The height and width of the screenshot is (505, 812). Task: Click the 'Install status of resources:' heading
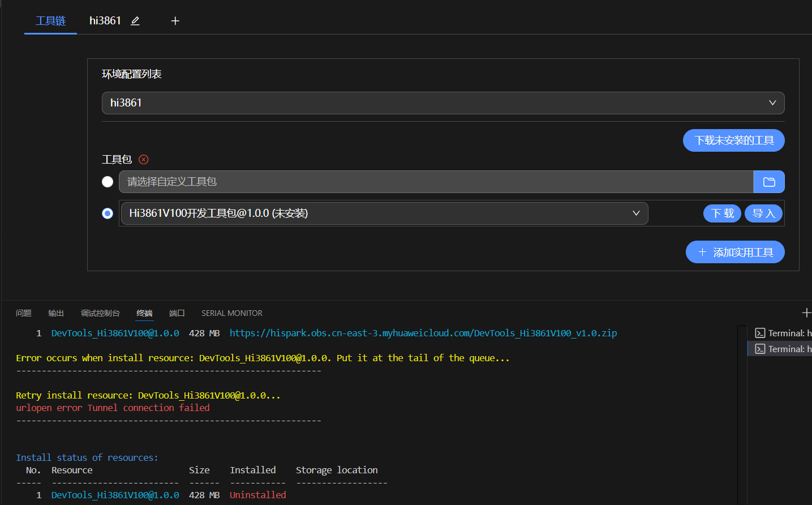pos(87,457)
